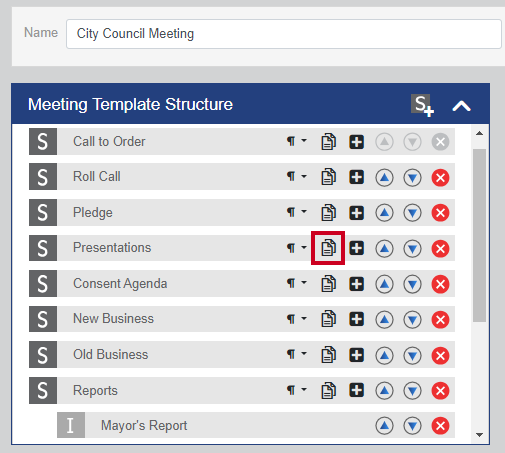Open paragraph dropdown for Call to Order

click(x=296, y=141)
